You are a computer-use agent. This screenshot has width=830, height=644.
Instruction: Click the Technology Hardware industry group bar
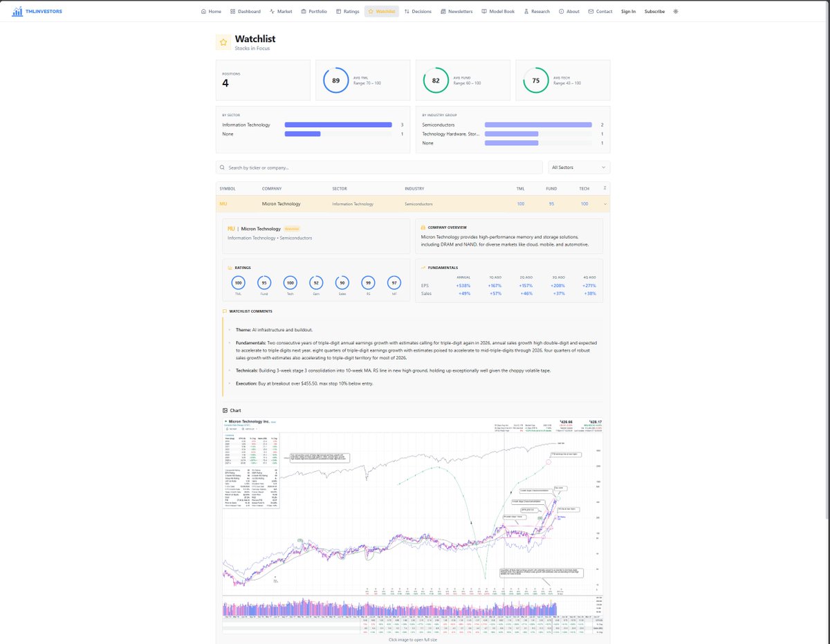tap(511, 134)
